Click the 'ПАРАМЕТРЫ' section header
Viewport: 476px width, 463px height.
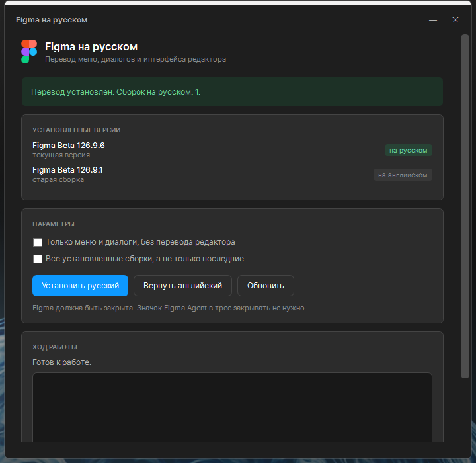[x=54, y=224]
